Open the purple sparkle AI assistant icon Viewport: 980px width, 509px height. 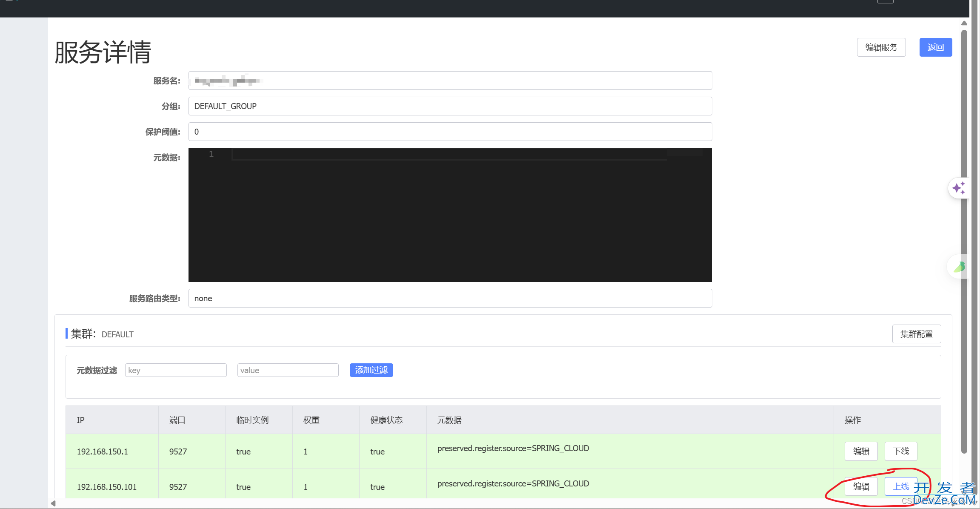pyautogui.click(x=959, y=188)
